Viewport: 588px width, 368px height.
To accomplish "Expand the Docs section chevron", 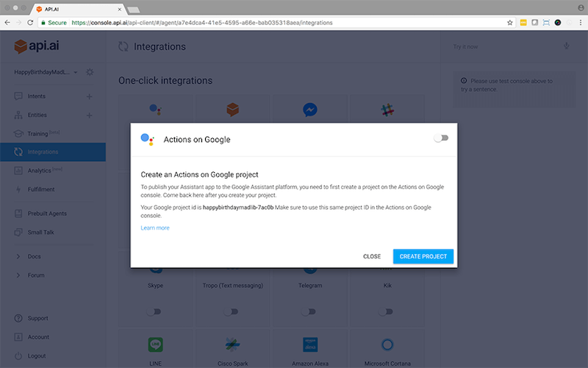I will 18,256.
